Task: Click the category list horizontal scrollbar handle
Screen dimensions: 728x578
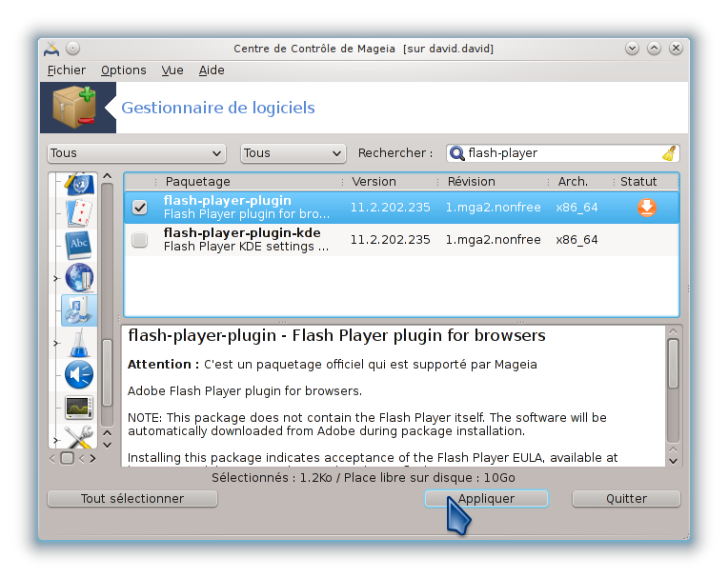Action: point(68,458)
